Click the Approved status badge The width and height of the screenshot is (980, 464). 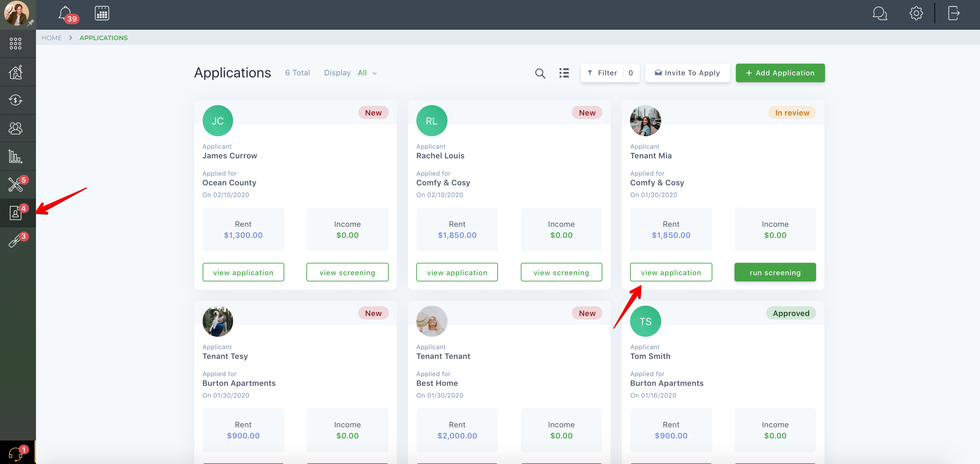(791, 313)
